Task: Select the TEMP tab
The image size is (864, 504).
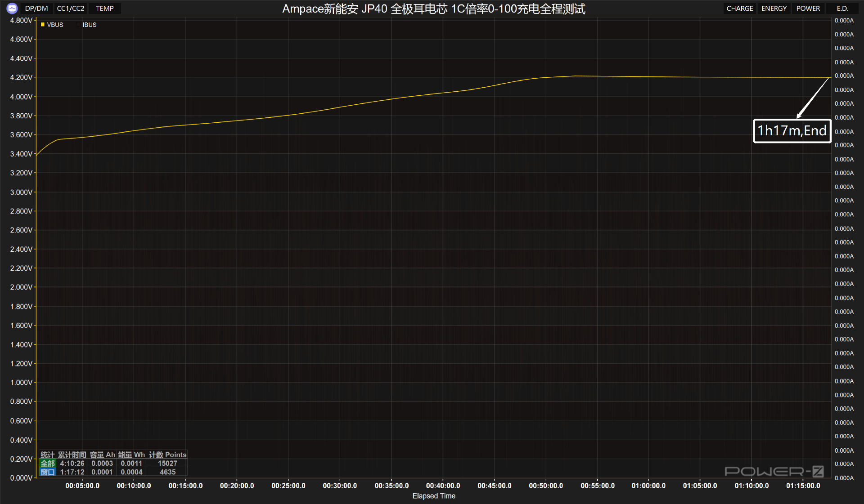Action: 105,9
